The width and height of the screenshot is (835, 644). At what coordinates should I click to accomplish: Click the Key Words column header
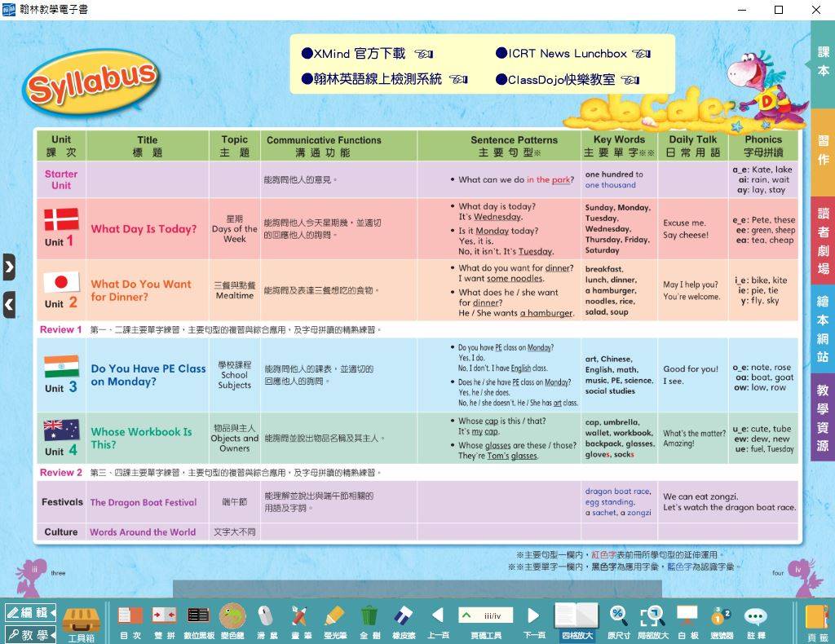tap(619, 146)
